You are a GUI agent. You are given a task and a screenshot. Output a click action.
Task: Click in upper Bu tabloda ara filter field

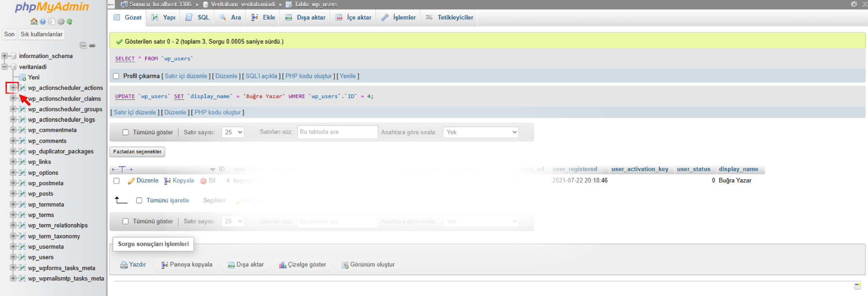coord(337,132)
